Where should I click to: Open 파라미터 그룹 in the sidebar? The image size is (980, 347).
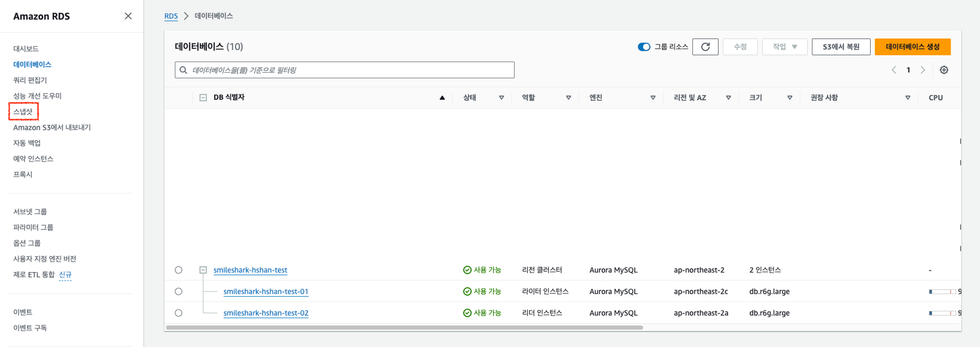[x=33, y=228]
